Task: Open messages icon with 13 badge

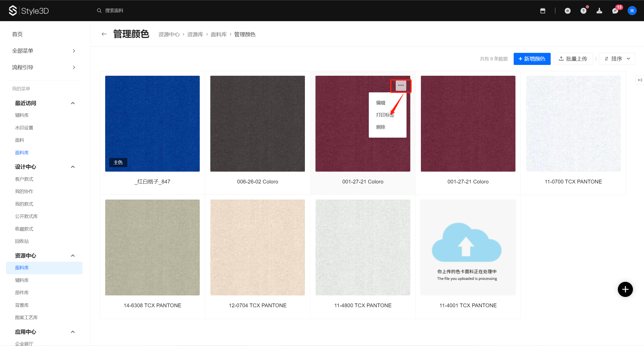Action: (615, 11)
